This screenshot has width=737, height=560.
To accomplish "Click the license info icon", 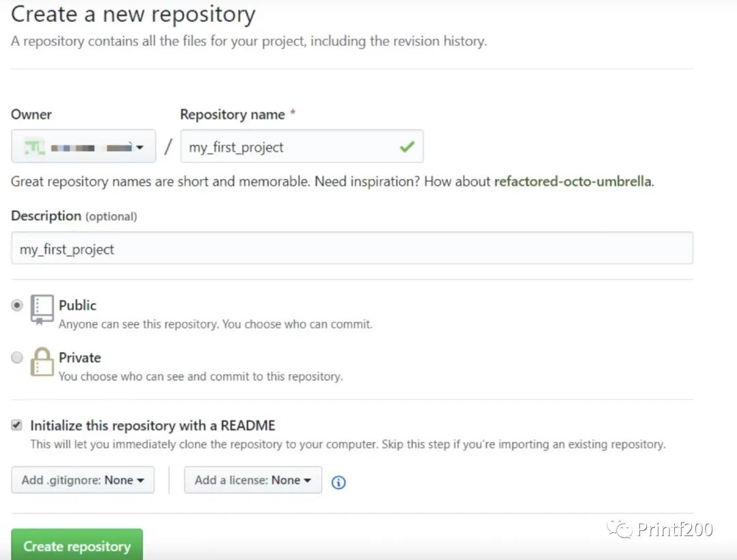I will point(338,482).
